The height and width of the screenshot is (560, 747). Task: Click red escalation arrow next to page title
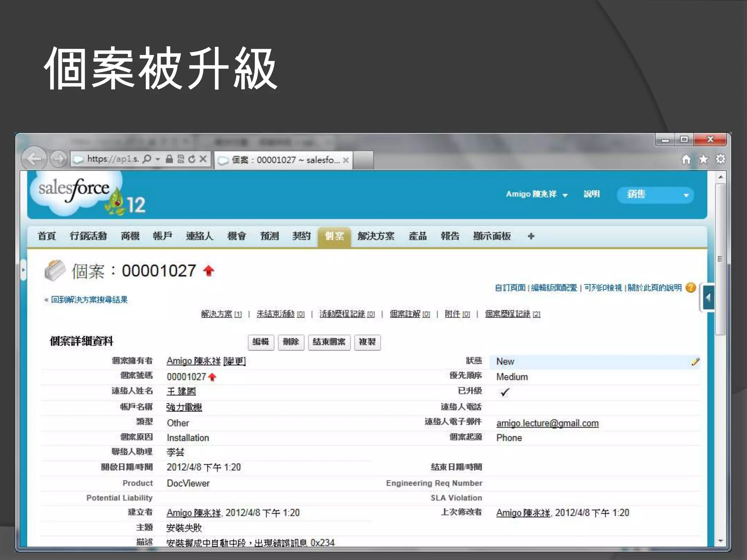209,271
